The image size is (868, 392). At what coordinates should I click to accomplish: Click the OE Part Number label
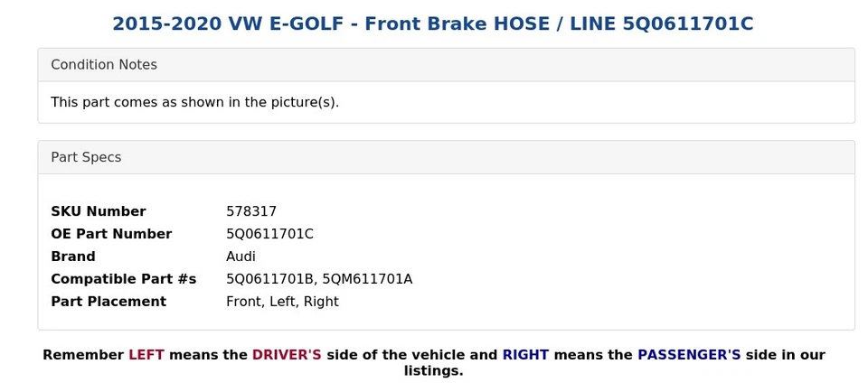pyautogui.click(x=111, y=234)
